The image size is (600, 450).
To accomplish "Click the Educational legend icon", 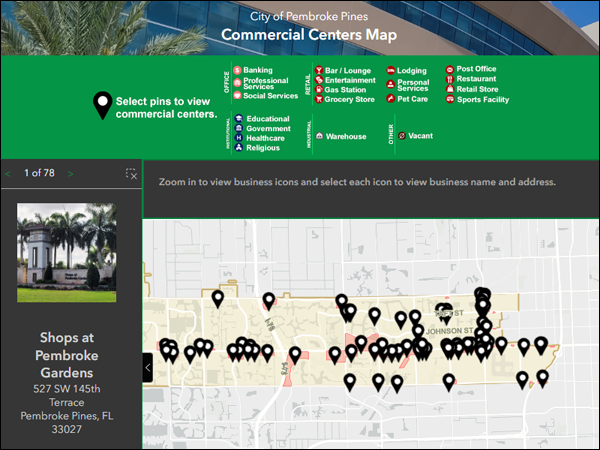I will (238, 119).
